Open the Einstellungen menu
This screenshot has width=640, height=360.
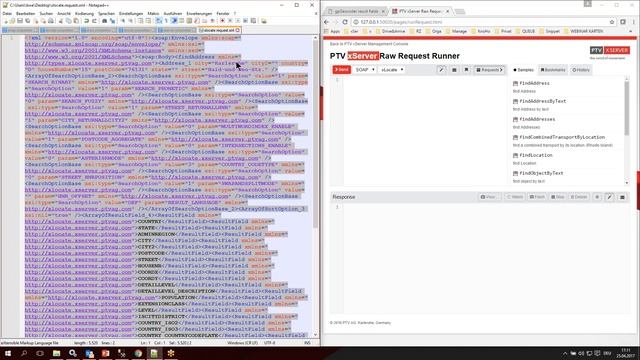tap(131, 13)
